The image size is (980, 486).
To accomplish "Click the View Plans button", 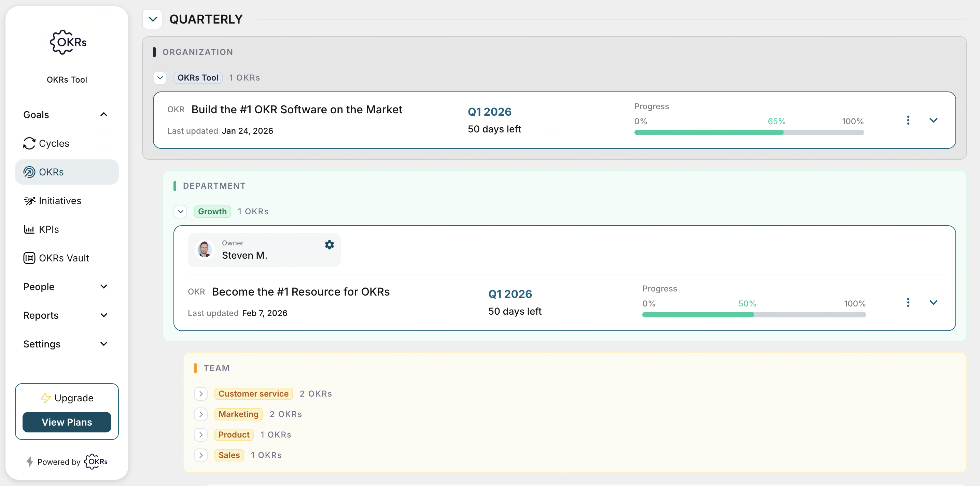I will point(67,422).
